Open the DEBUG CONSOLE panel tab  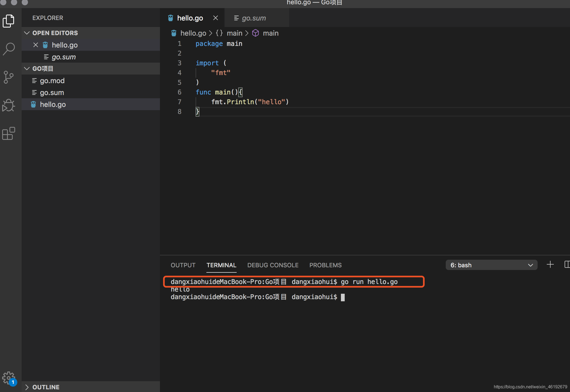point(273,265)
